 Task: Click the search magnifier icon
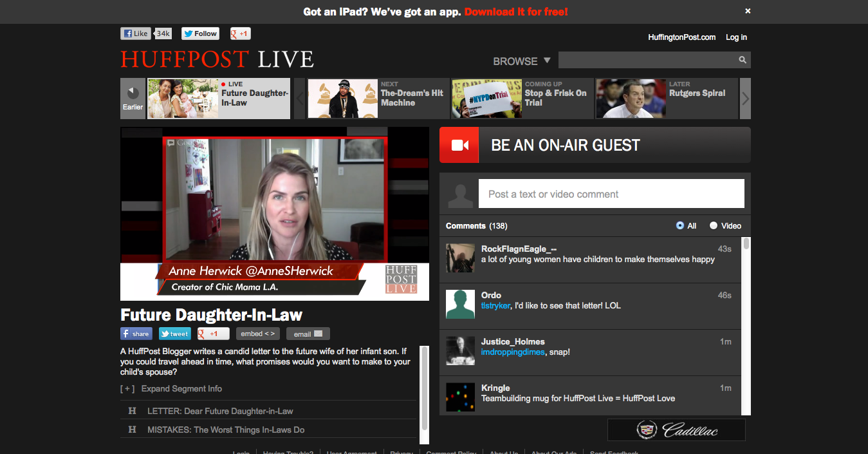click(x=743, y=60)
